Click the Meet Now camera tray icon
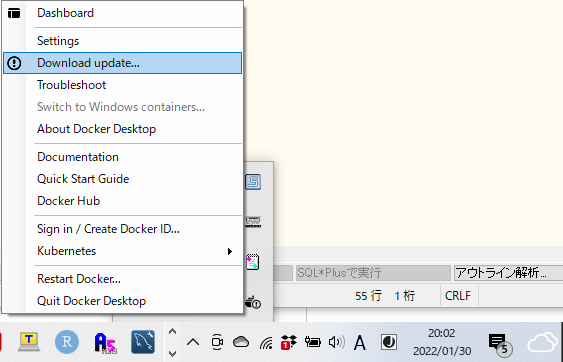 coord(217,342)
